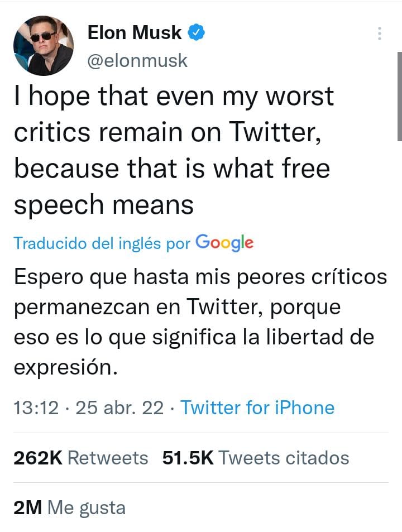
Task: Open Elon Musk's profile picture
Action: [44, 45]
